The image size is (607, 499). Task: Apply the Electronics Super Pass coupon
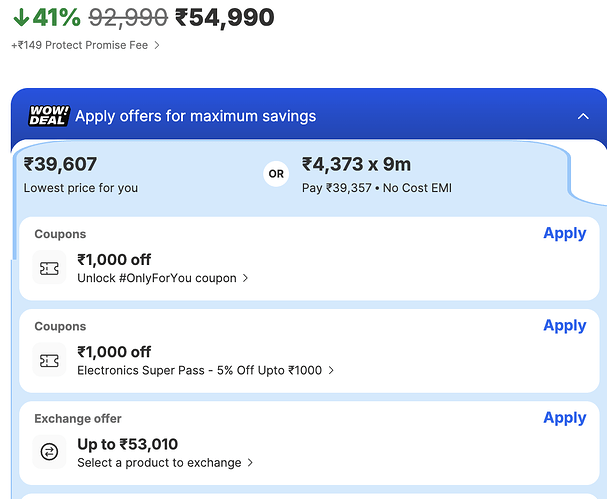(x=564, y=325)
